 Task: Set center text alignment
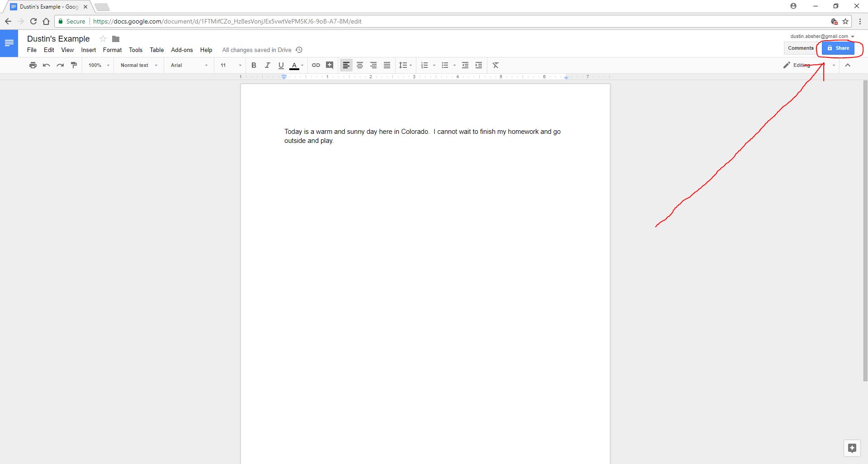coord(360,65)
